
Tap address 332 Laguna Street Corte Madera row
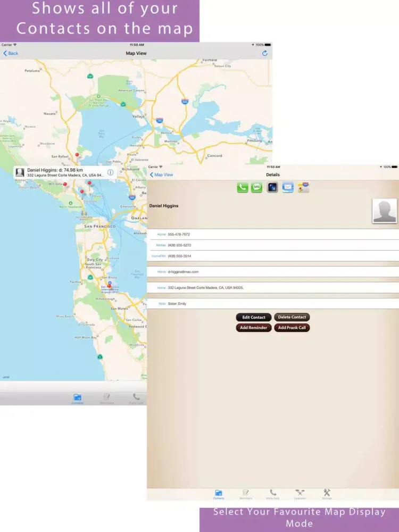(273, 288)
